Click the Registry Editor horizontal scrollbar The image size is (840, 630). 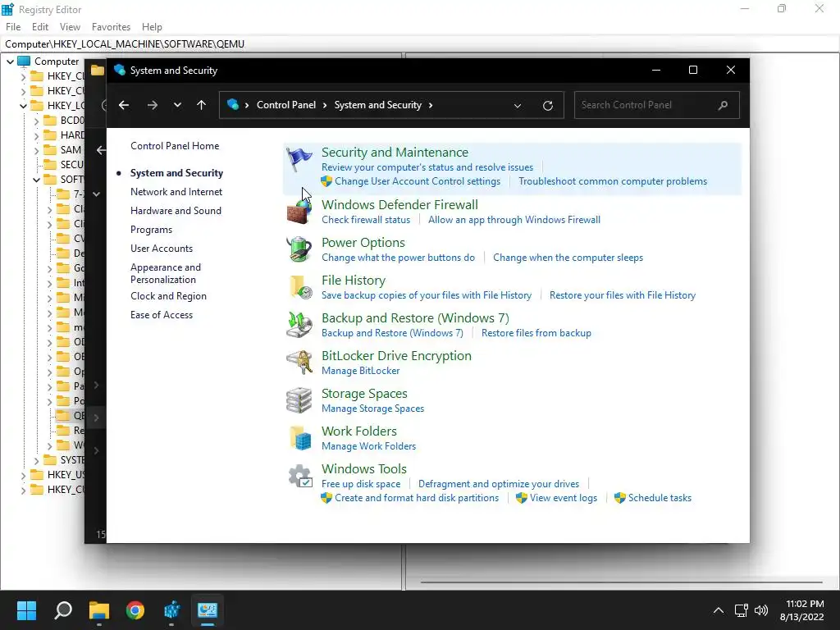tap(622, 582)
